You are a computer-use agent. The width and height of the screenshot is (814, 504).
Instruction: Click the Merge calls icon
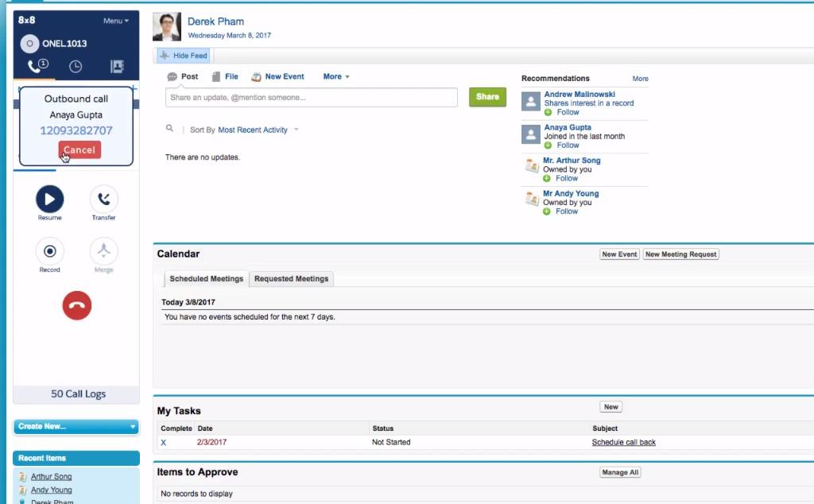(x=104, y=251)
